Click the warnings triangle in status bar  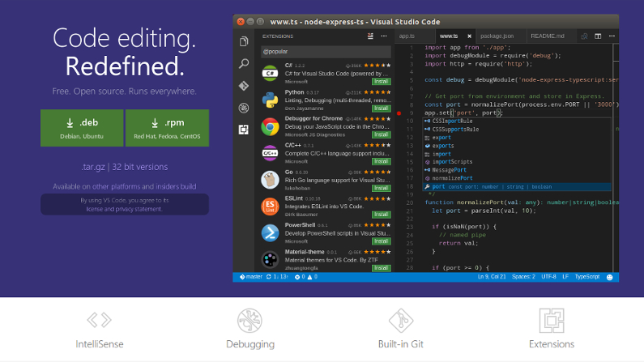309,277
